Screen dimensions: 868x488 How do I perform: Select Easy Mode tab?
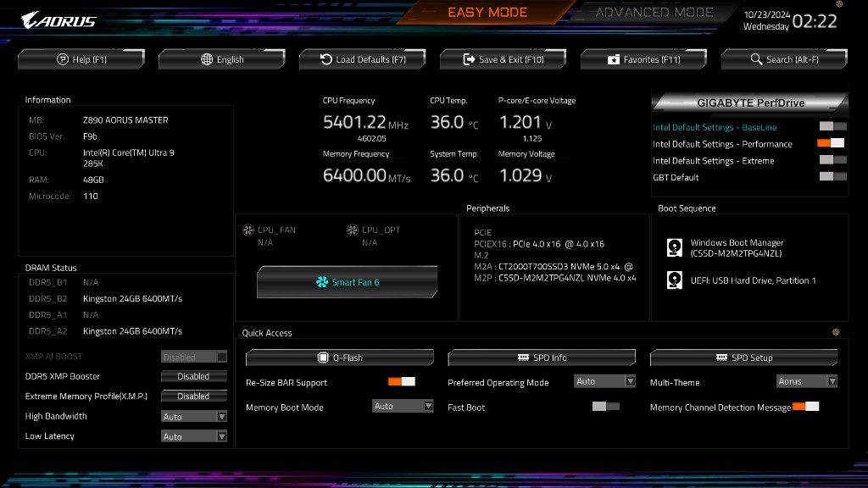tap(487, 12)
